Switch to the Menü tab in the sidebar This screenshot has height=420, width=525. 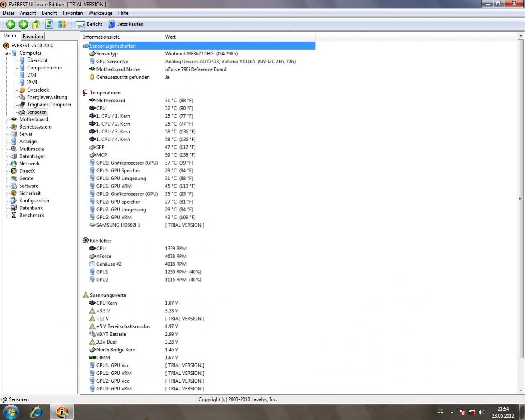[x=10, y=36]
